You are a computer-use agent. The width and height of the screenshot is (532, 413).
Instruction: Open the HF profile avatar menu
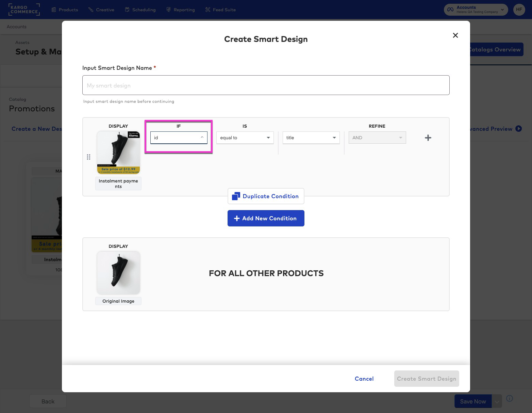point(519,10)
